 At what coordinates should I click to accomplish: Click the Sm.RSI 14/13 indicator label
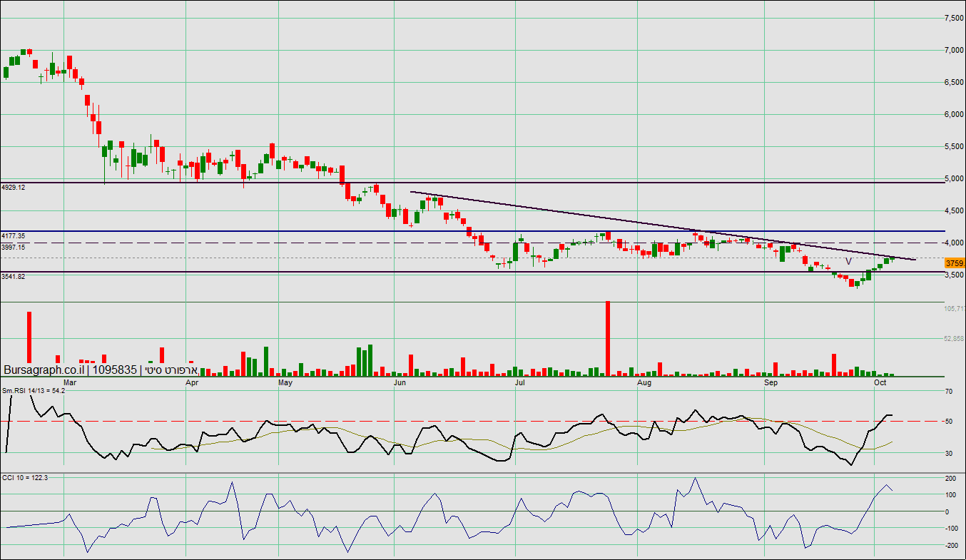[x=34, y=390]
